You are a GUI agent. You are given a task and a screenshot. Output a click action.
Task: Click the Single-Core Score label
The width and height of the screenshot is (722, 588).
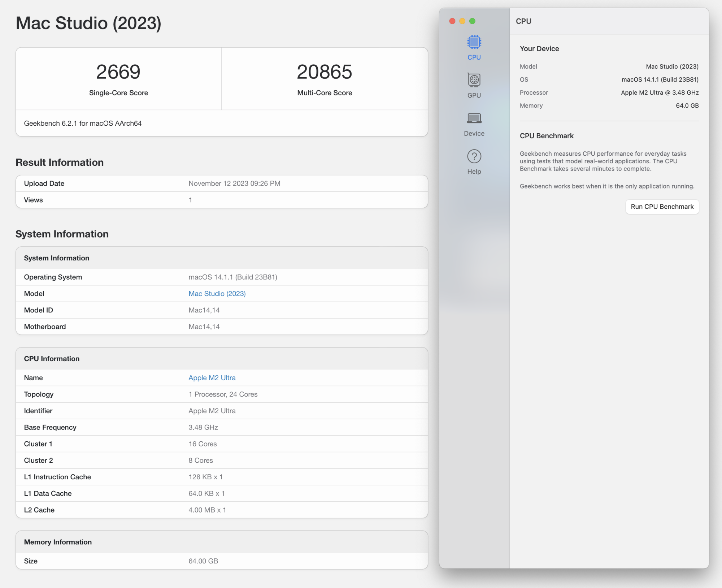coord(118,93)
